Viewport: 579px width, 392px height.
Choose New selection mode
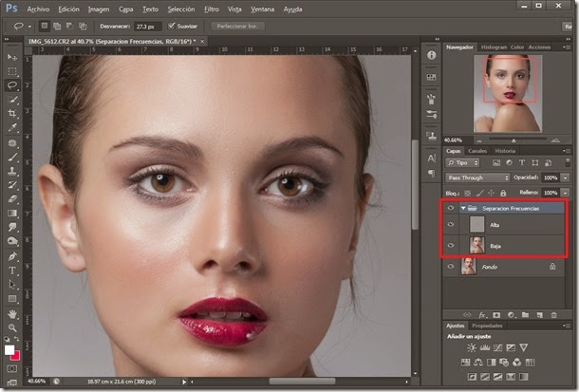[x=45, y=26]
